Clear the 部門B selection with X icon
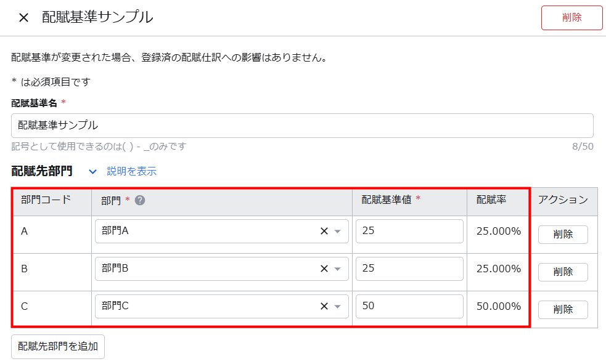This screenshot has height=364, width=606. point(324,269)
